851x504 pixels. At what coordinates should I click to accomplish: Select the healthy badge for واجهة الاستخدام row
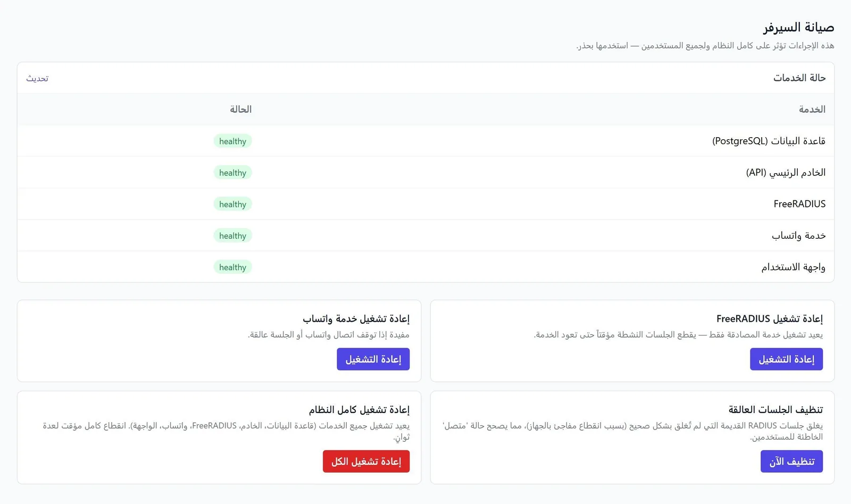point(232,267)
